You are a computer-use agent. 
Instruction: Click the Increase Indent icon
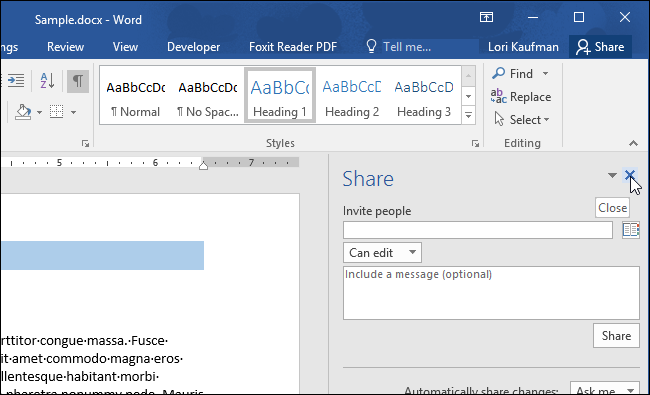point(16,80)
